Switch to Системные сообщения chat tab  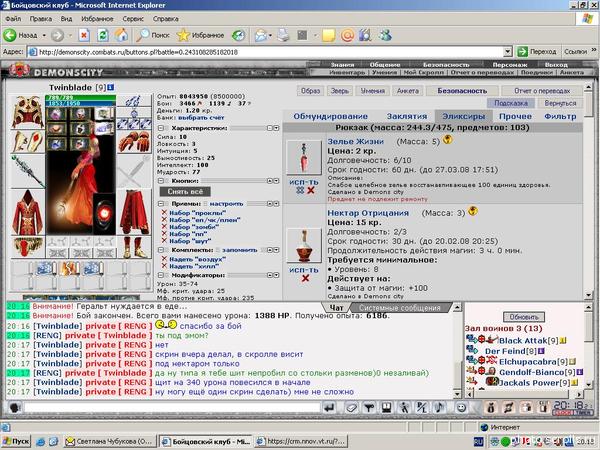399,308
